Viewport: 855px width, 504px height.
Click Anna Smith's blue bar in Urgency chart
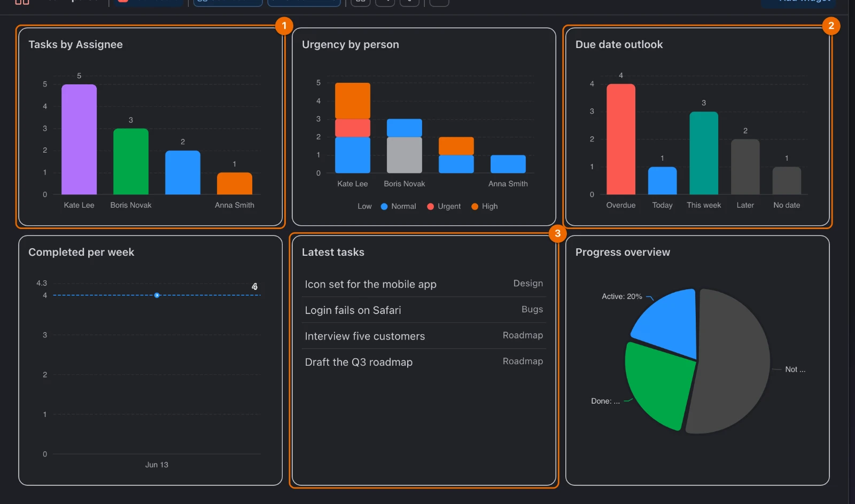(x=508, y=164)
